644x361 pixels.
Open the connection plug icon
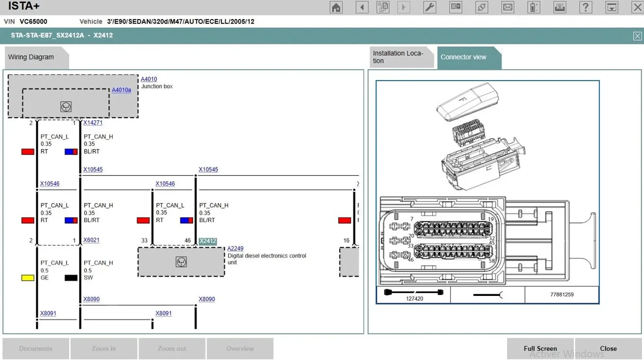[x=482, y=7]
